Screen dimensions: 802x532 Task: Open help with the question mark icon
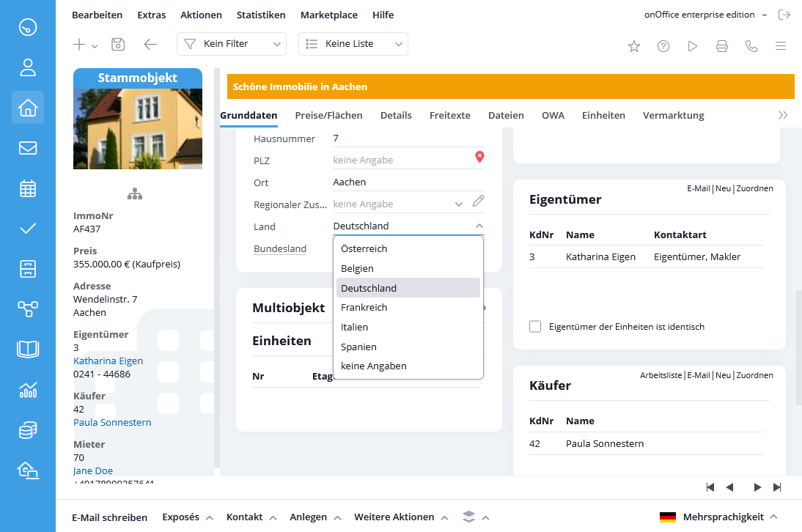663,46
